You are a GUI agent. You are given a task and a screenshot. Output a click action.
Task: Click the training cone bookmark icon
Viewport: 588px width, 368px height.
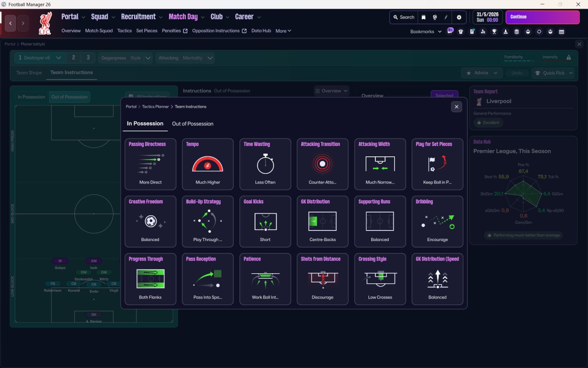coord(505,32)
